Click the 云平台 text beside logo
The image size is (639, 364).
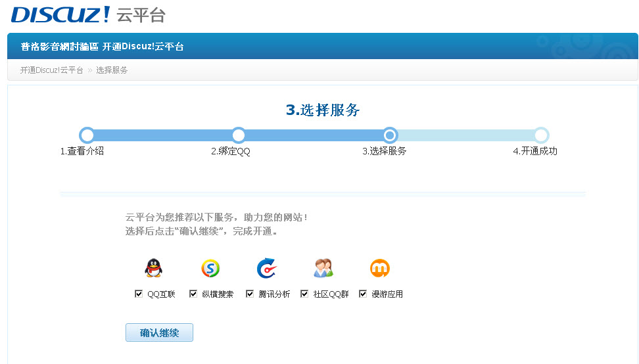(141, 16)
